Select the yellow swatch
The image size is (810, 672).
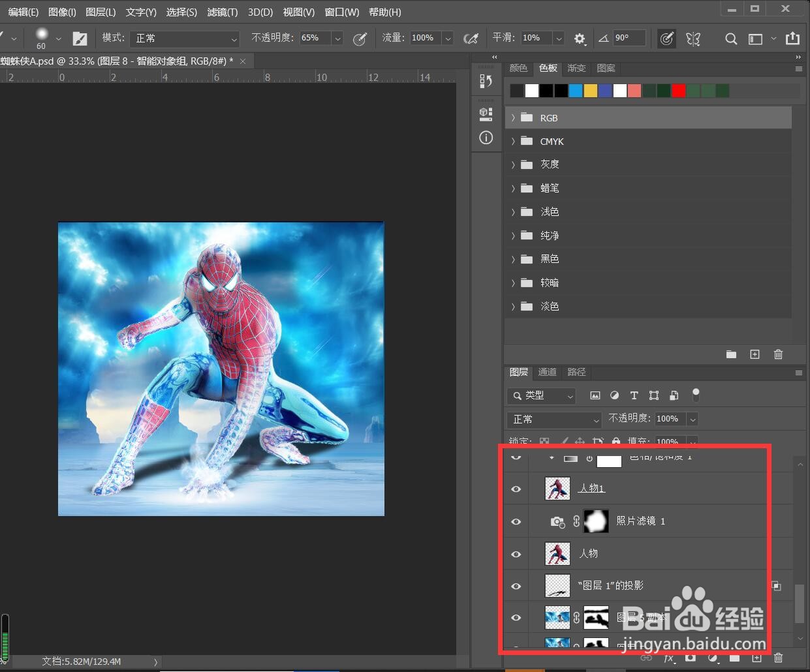tap(590, 91)
